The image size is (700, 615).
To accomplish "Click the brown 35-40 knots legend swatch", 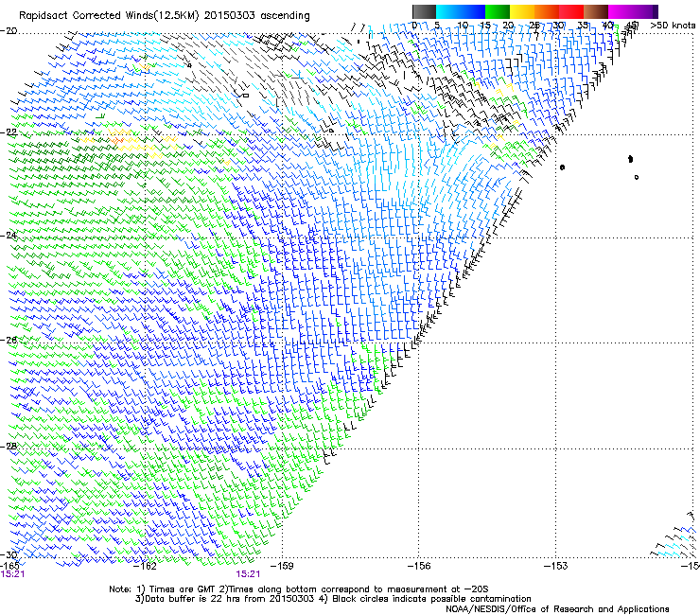I will (x=596, y=11).
